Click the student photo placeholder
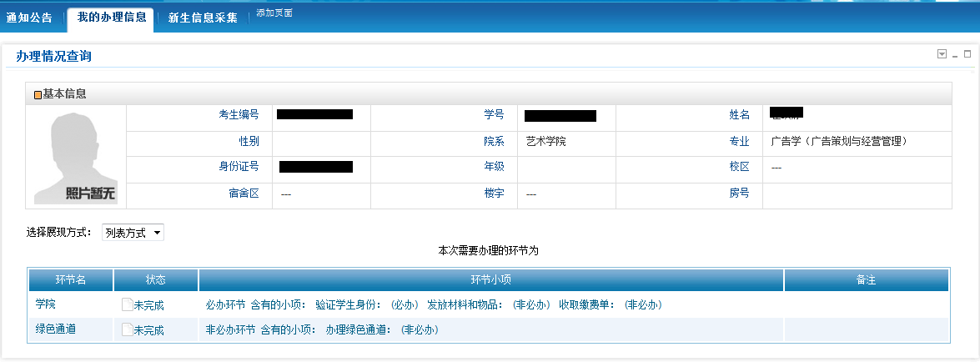 pyautogui.click(x=76, y=158)
